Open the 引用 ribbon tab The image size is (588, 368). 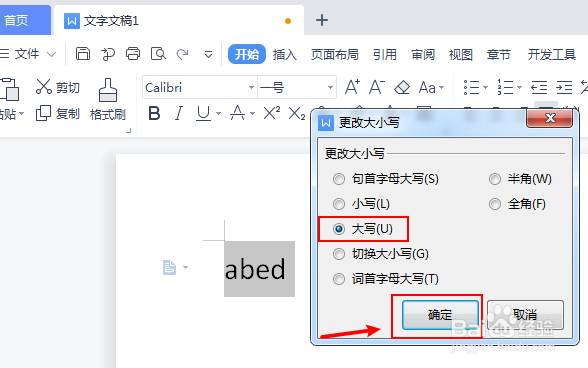click(384, 55)
